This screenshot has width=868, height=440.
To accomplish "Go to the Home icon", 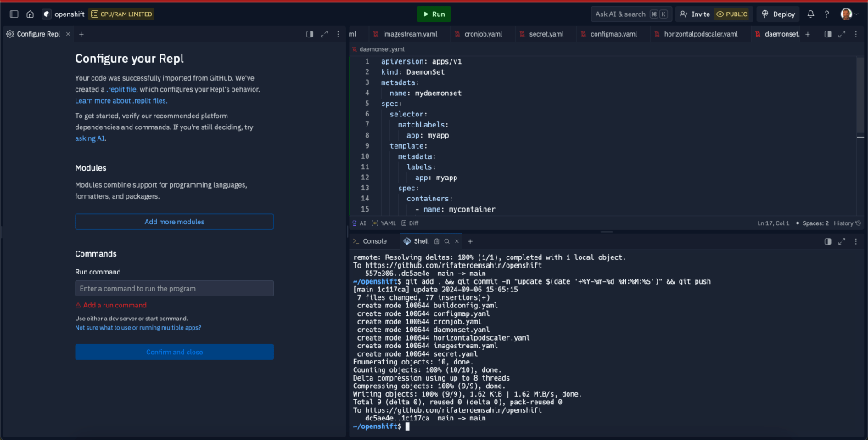I will (31, 14).
